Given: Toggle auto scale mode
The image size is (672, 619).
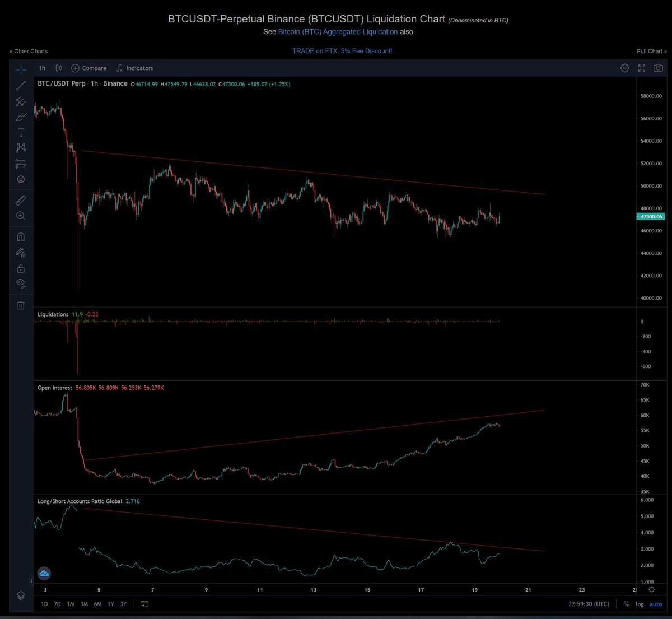Looking at the screenshot, I should 656,604.
